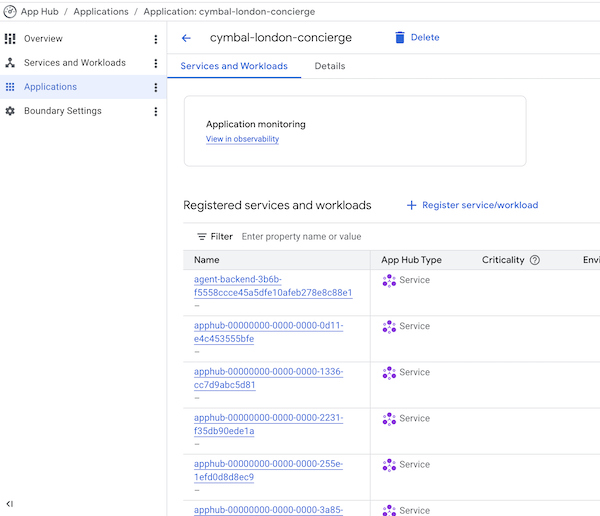
Task: Click the Filter icon
Action: 202,237
